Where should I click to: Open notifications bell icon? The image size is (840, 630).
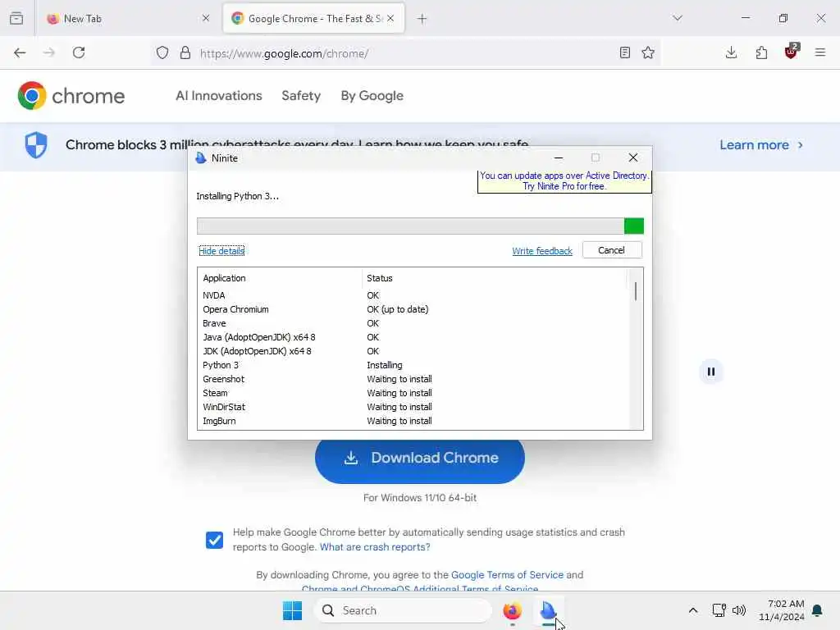point(818,610)
